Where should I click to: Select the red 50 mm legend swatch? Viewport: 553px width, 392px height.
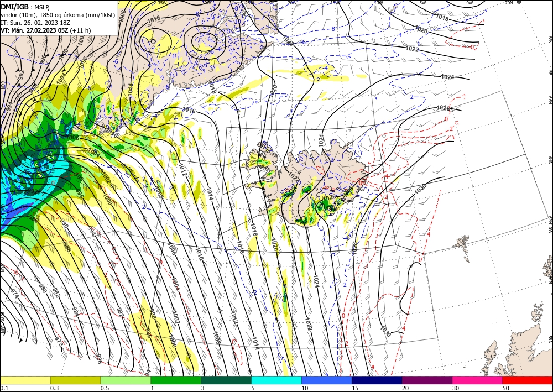click(x=528, y=380)
